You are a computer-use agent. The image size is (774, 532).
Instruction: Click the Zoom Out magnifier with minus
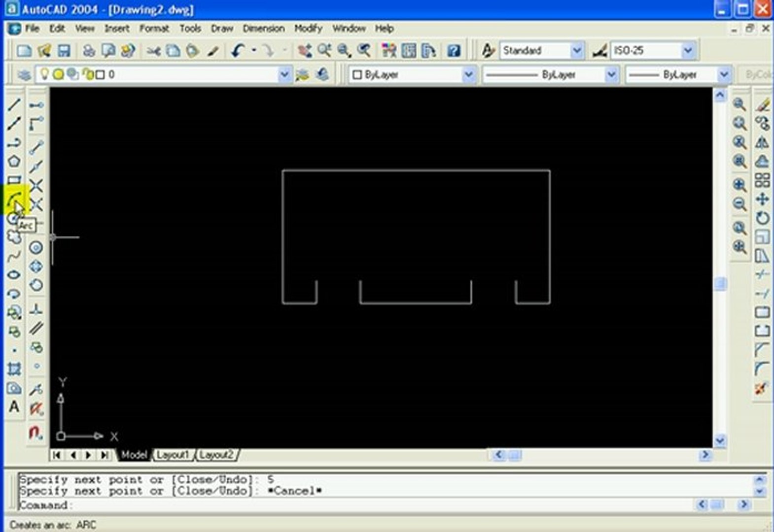pyautogui.click(x=739, y=203)
